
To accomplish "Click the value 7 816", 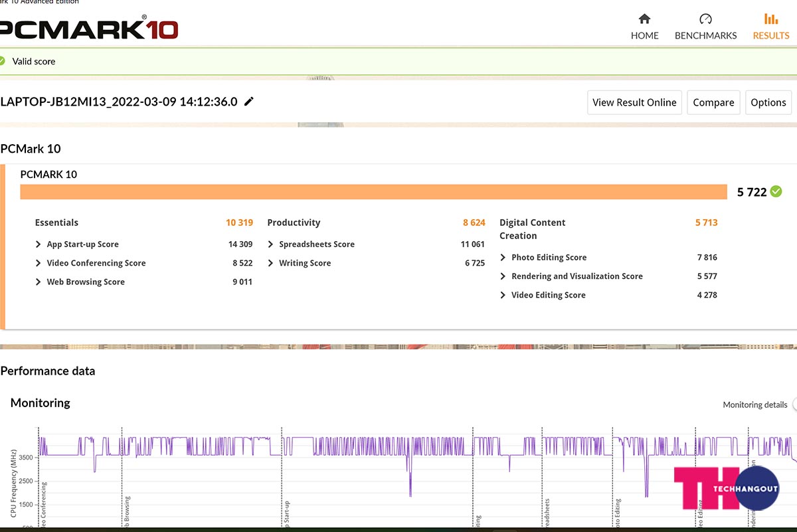I will click(707, 258).
